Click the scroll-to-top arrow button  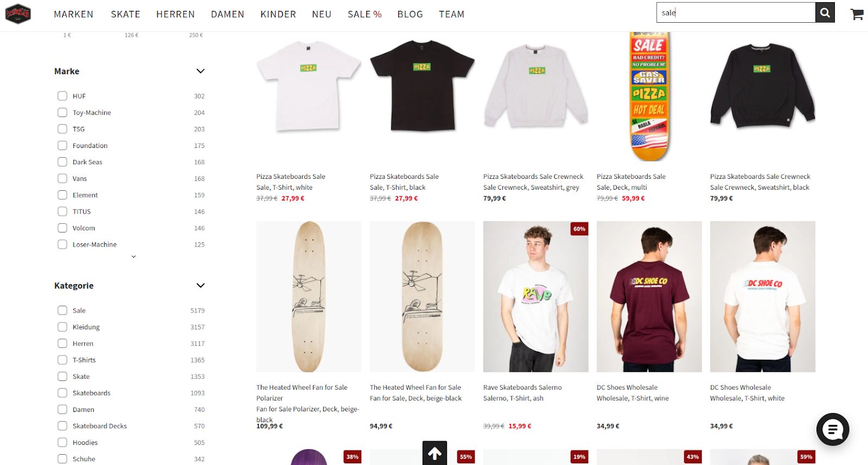tap(435, 453)
